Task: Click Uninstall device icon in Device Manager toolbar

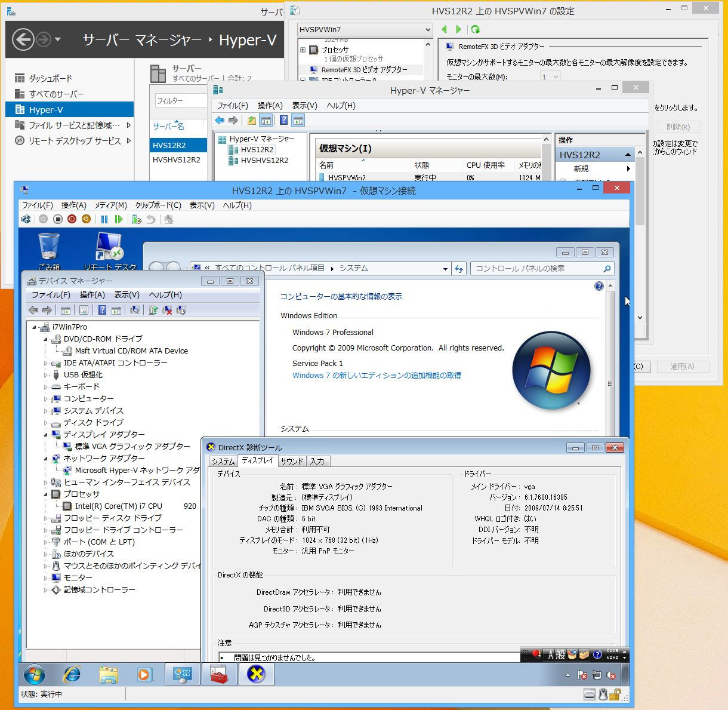Action: tap(168, 310)
